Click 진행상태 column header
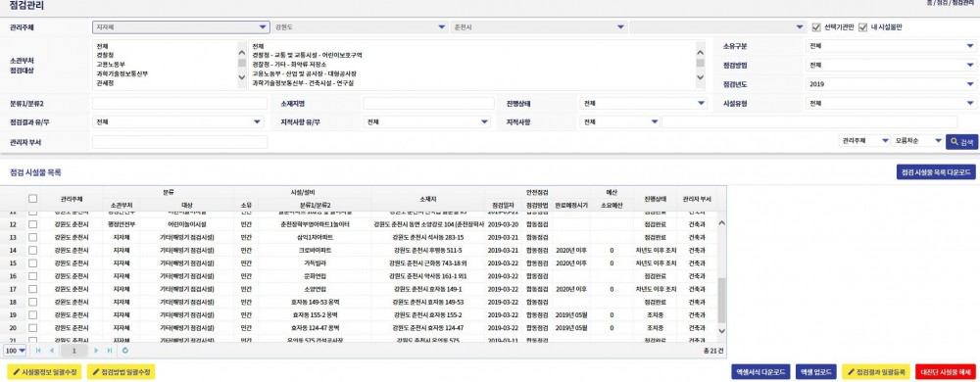The height and width of the screenshot is (382, 980). coord(655,199)
